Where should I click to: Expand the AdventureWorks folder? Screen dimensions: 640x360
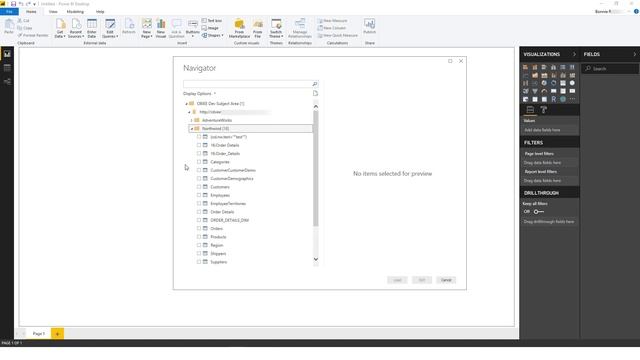191,120
